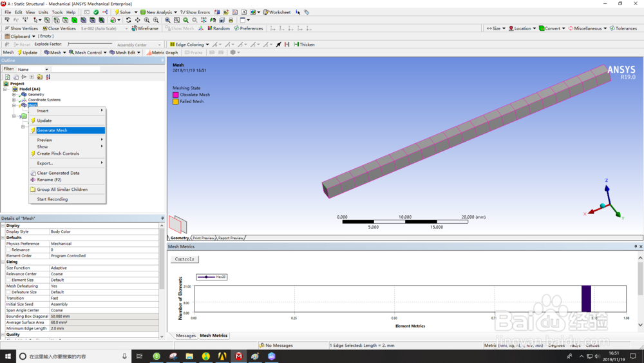Switch to the Messages tab
The height and width of the screenshot is (363, 644).
click(185, 336)
